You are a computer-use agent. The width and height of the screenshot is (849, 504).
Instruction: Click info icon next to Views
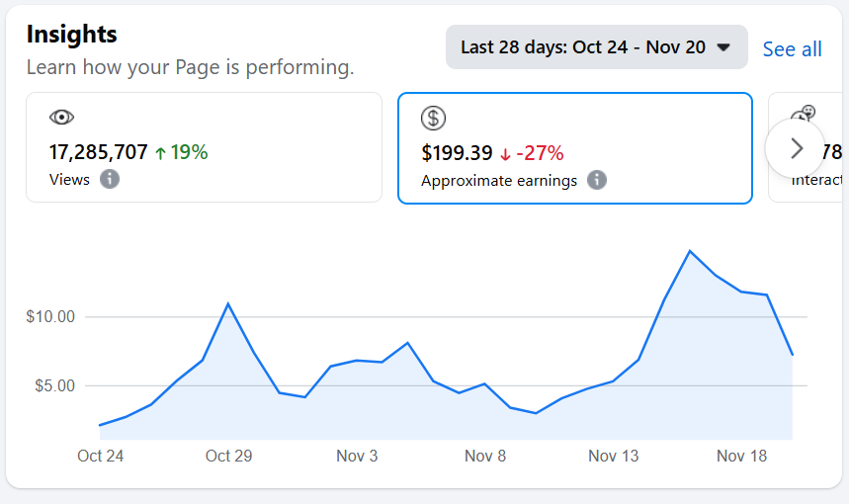pos(110,179)
